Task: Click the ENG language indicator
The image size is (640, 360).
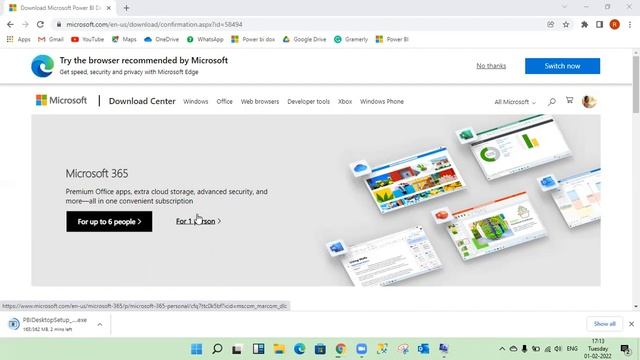Action: pos(572,349)
